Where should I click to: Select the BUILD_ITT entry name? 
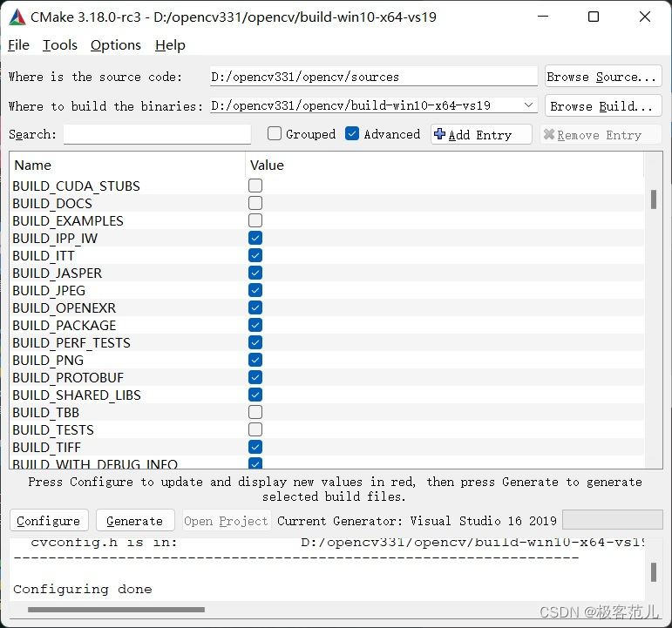tap(44, 256)
